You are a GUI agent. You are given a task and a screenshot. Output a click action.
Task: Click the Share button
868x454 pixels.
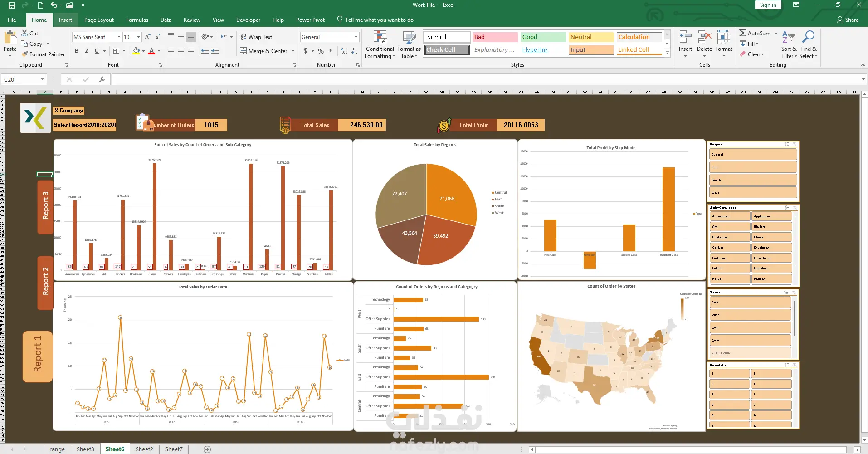[848, 20]
